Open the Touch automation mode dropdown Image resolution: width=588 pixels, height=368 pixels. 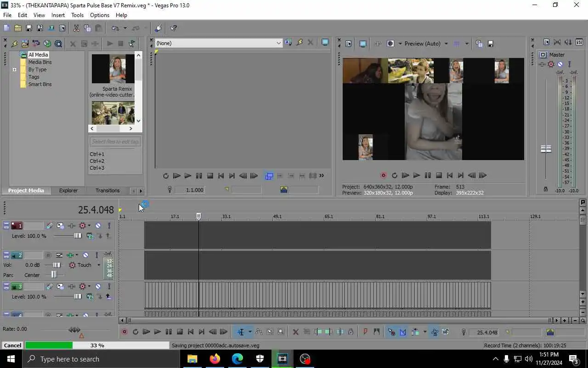click(x=98, y=265)
